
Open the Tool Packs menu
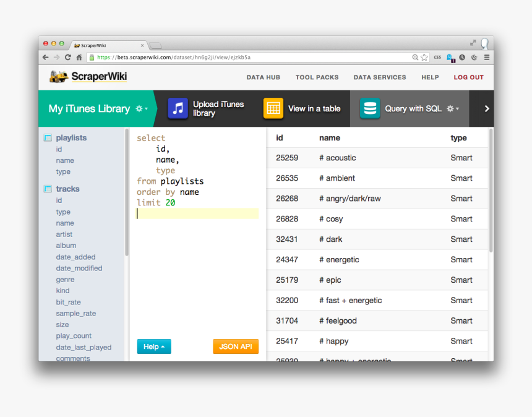(317, 77)
